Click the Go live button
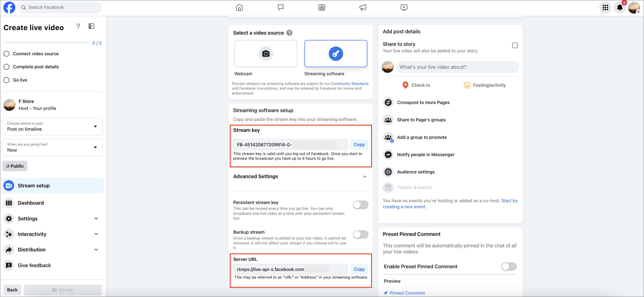 click(63, 290)
